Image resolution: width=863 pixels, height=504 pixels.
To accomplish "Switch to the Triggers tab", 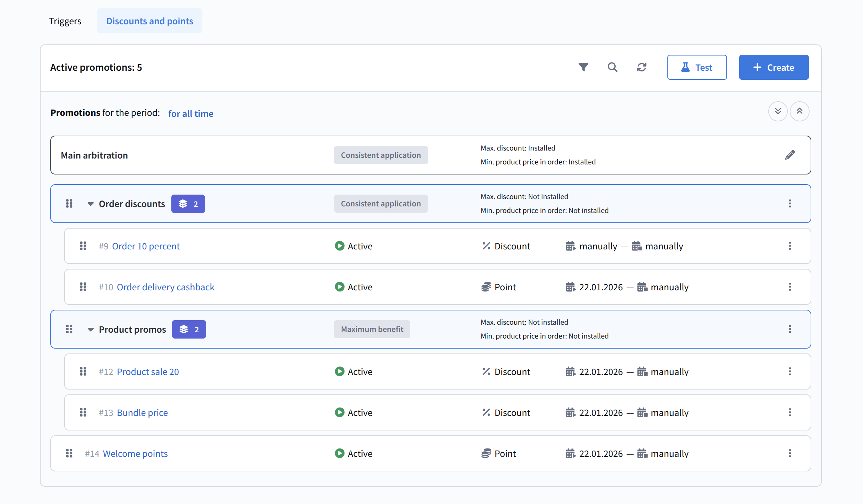I will click(x=65, y=21).
